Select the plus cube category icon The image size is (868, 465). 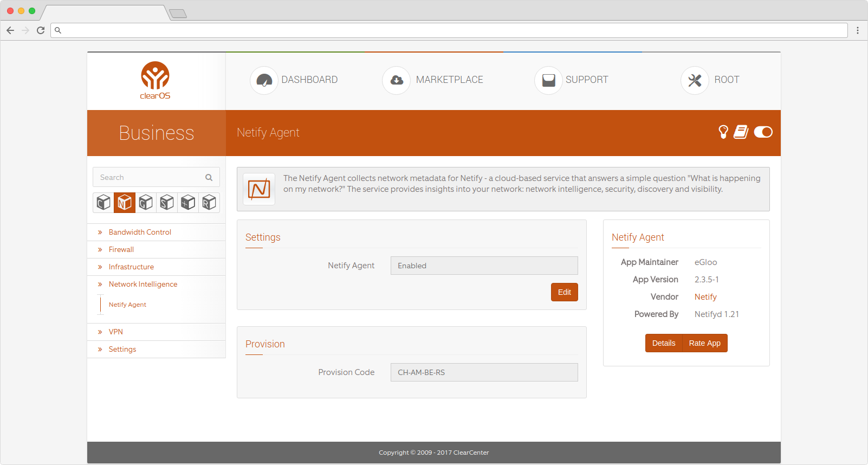point(188,203)
